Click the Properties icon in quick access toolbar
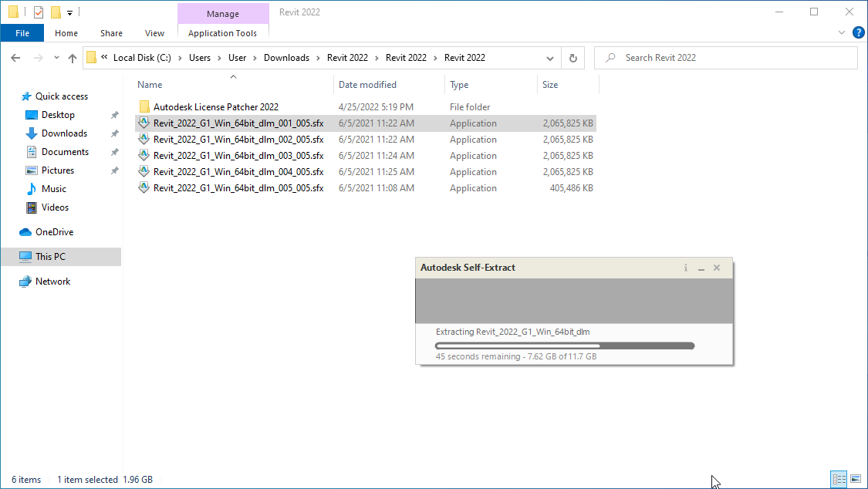The image size is (868, 489). pos(39,12)
